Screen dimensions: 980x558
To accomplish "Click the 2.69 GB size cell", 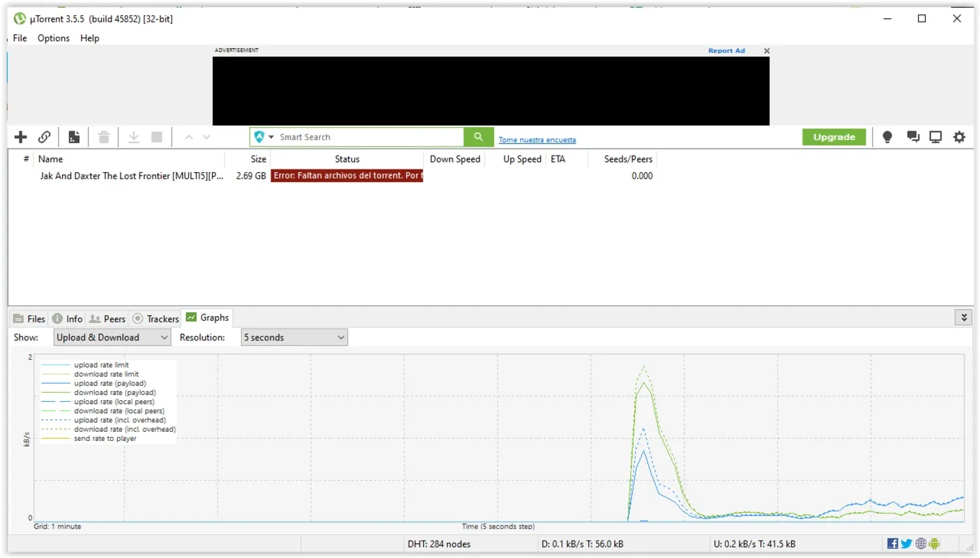I will click(251, 176).
